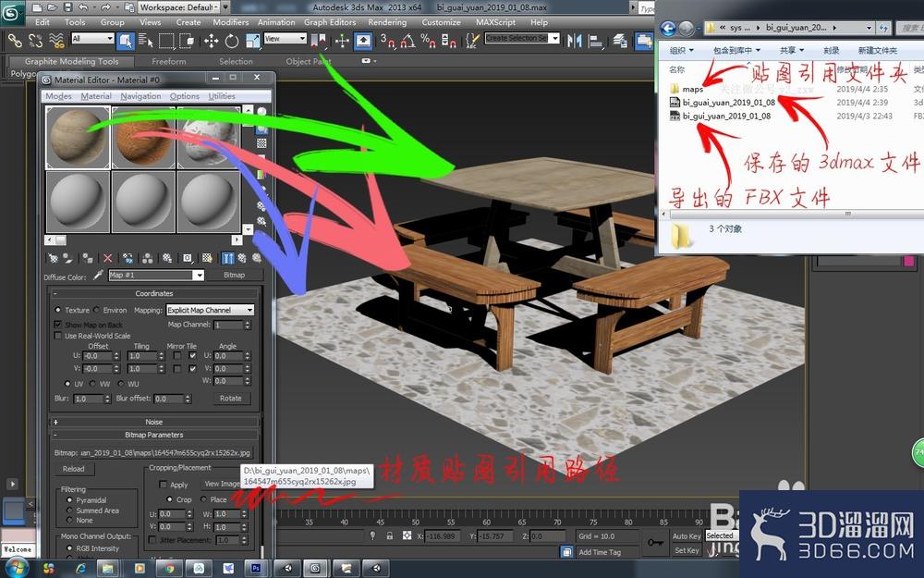Toggle Window/Crossing selection mode
Viewport: 924px width, 578px height.
point(187,40)
